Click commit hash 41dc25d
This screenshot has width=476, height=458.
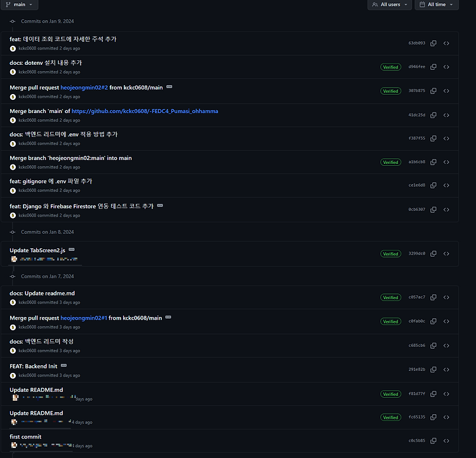416,115
